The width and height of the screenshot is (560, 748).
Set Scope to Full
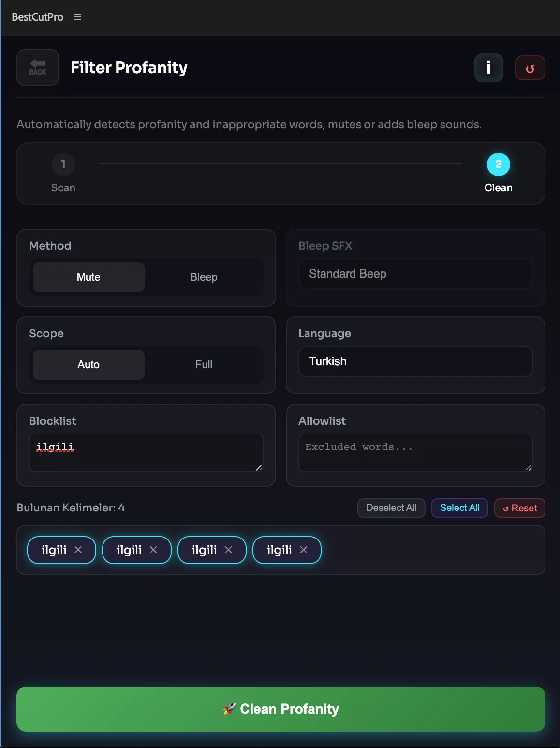tap(204, 364)
